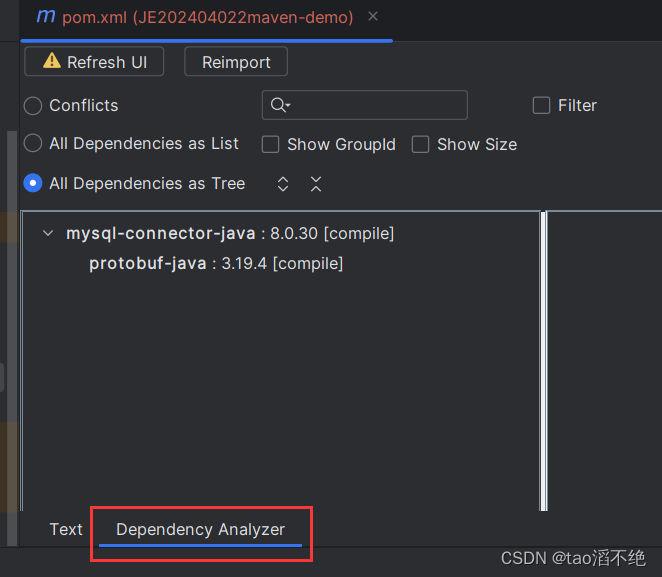Click the warning icon on Refresh UI
This screenshot has width=662, height=577.
pyautogui.click(x=52, y=60)
